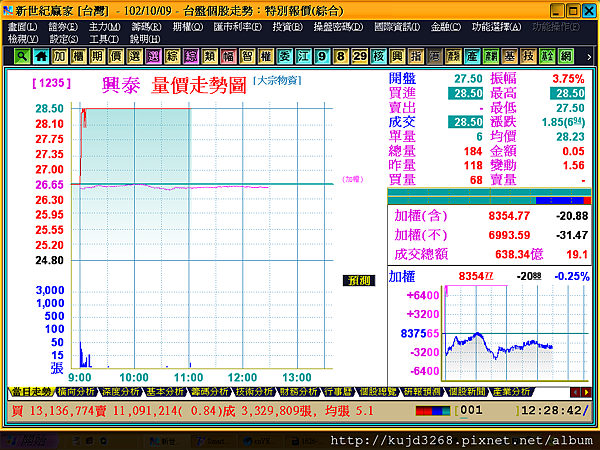Select the cyan 委 toolbar icon
The width and height of the screenshot is (600, 450).
tap(284, 56)
